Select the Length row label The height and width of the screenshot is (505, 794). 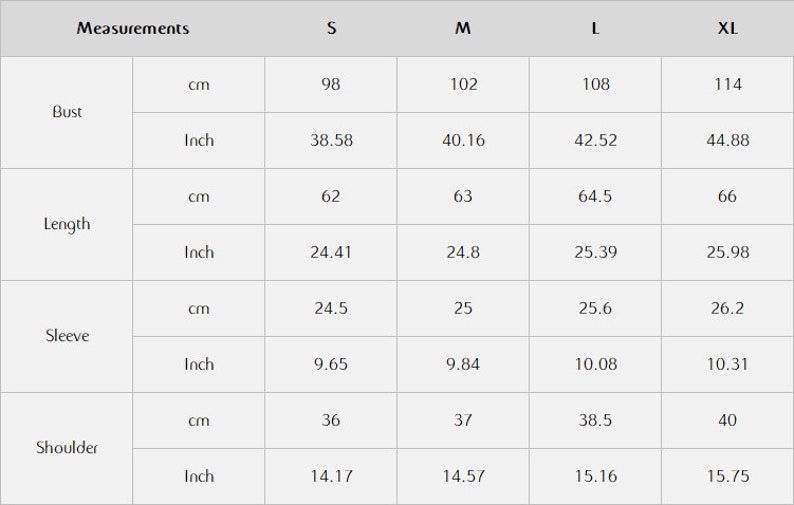tap(67, 224)
